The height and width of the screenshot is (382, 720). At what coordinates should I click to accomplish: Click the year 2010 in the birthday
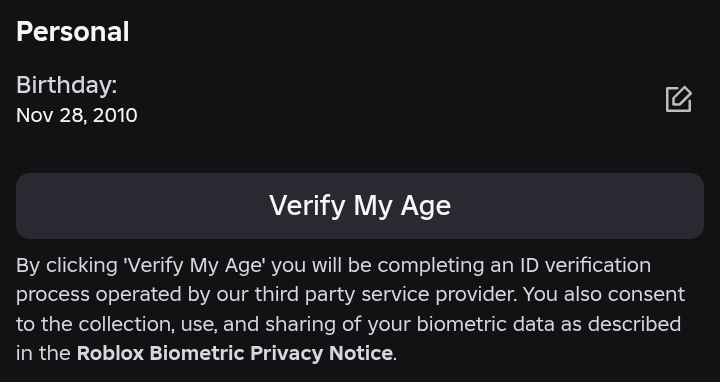click(x=115, y=115)
